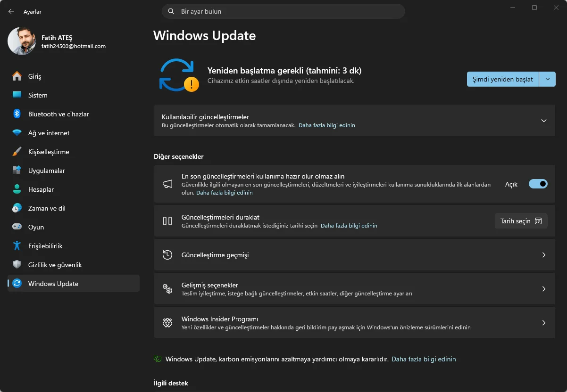The image size is (567, 392).
Task: Click the Gelişmiş seçenekler row title
Action: pyautogui.click(x=210, y=285)
